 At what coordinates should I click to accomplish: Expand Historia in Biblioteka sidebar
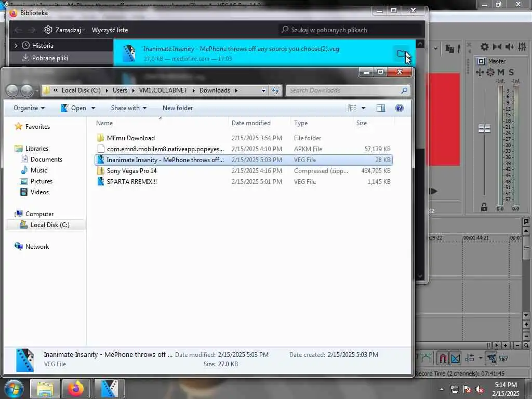(x=16, y=46)
